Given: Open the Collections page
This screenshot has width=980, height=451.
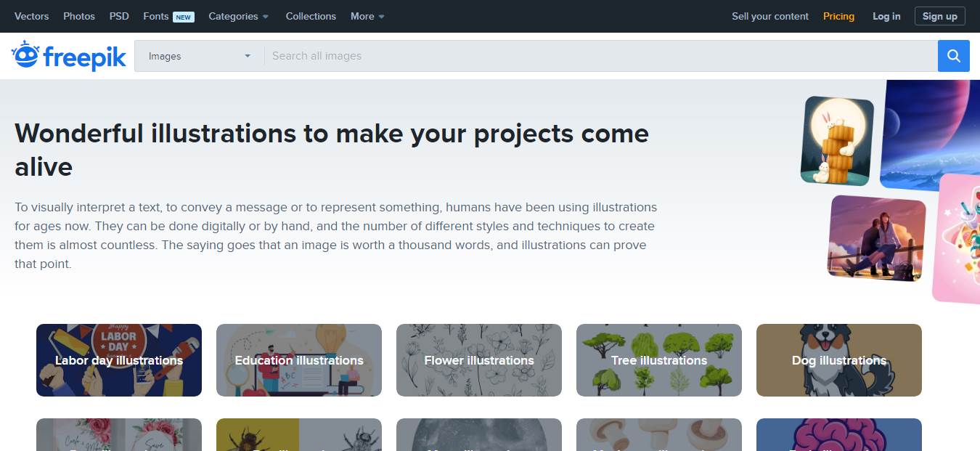Looking at the screenshot, I should click(x=311, y=16).
